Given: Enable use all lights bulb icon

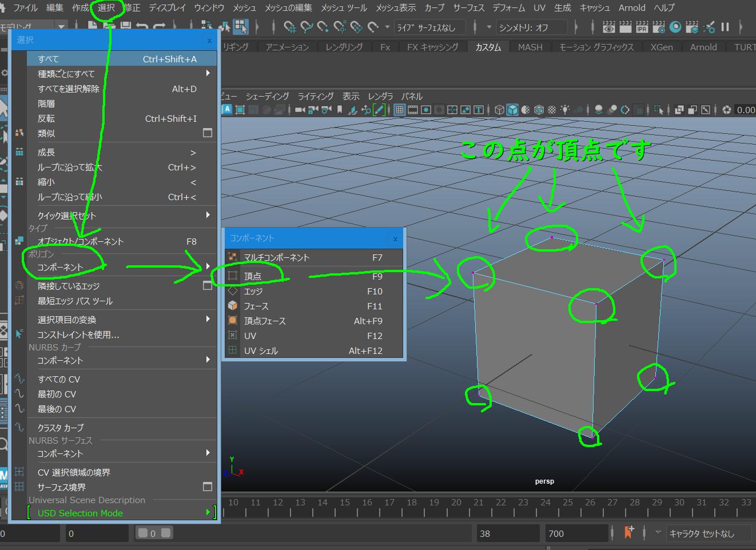Looking at the screenshot, I should (x=565, y=110).
